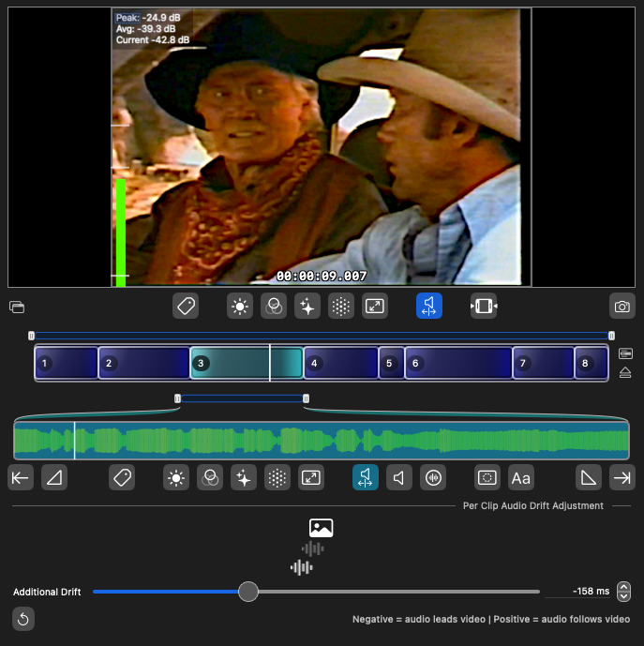Click the circular waveform audio icon
644x646 pixels.
pyautogui.click(x=433, y=477)
